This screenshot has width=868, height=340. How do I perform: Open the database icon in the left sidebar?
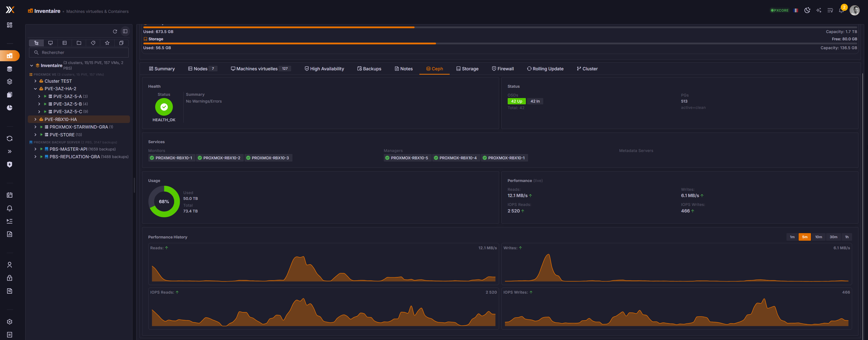click(x=9, y=69)
